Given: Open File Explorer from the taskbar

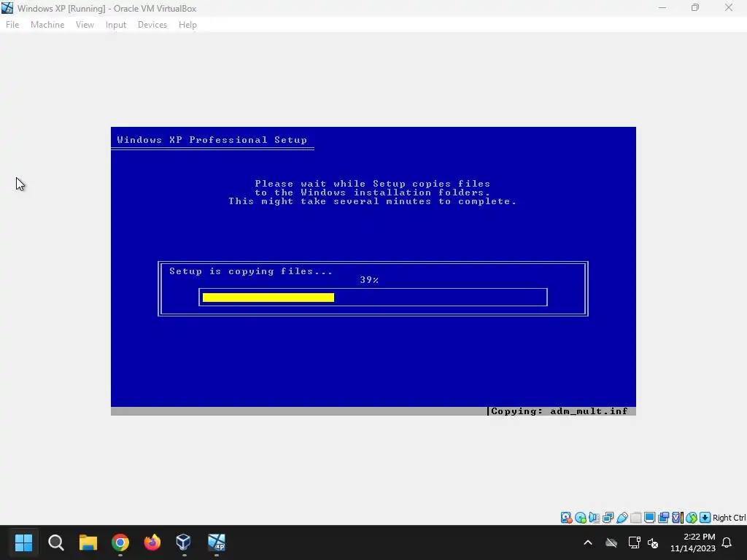Looking at the screenshot, I should coord(88,542).
